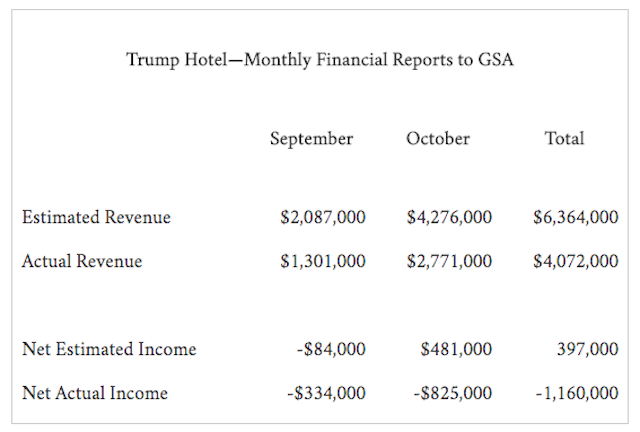The width and height of the screenshot is (640, 432).
Task: Click the October actual revenue $2,771,000
Action: pyautogui.click(x=449, y=261)
